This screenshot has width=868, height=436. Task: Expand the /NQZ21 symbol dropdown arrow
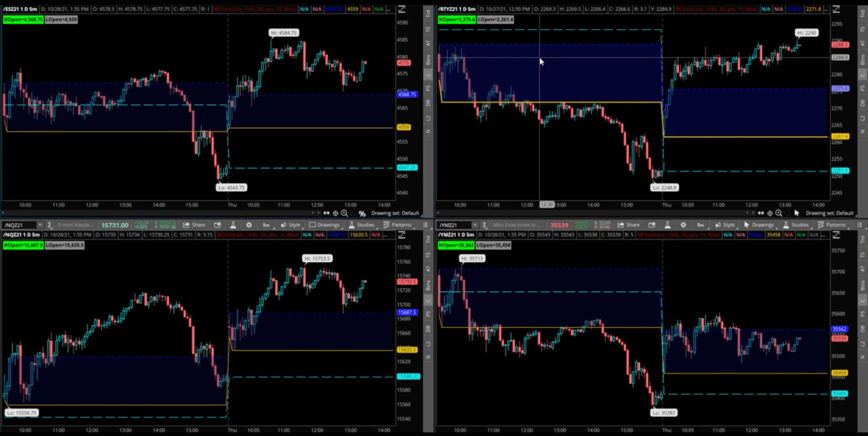tap(40, 225)
